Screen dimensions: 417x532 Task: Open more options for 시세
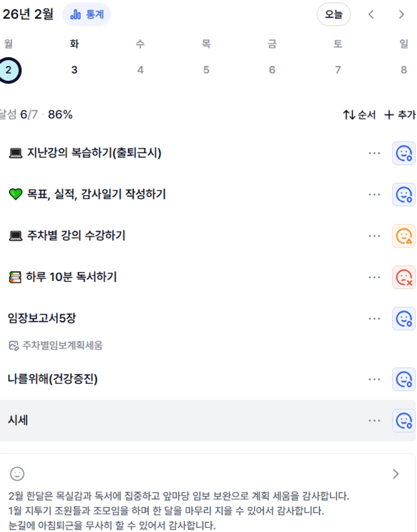click(x=374, y=420)
